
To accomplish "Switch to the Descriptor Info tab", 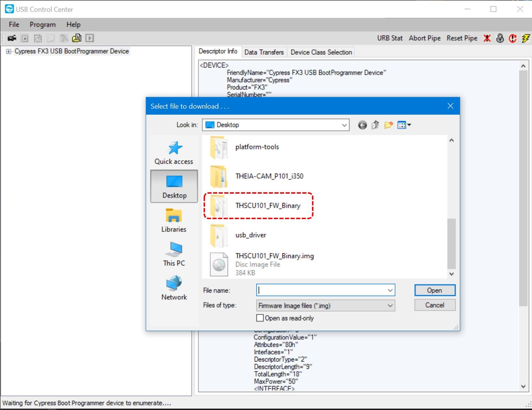I will point(218,51).
